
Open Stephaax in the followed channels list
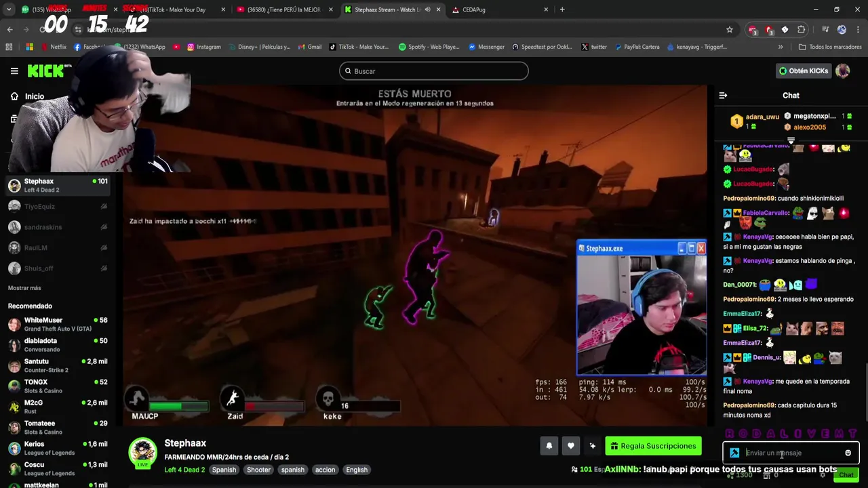coord(58,185)
